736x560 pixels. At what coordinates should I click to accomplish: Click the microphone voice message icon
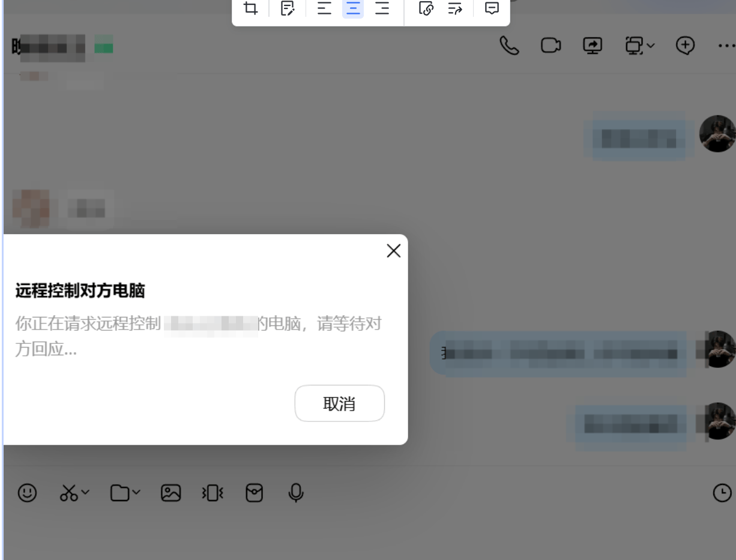pos(295,493)
